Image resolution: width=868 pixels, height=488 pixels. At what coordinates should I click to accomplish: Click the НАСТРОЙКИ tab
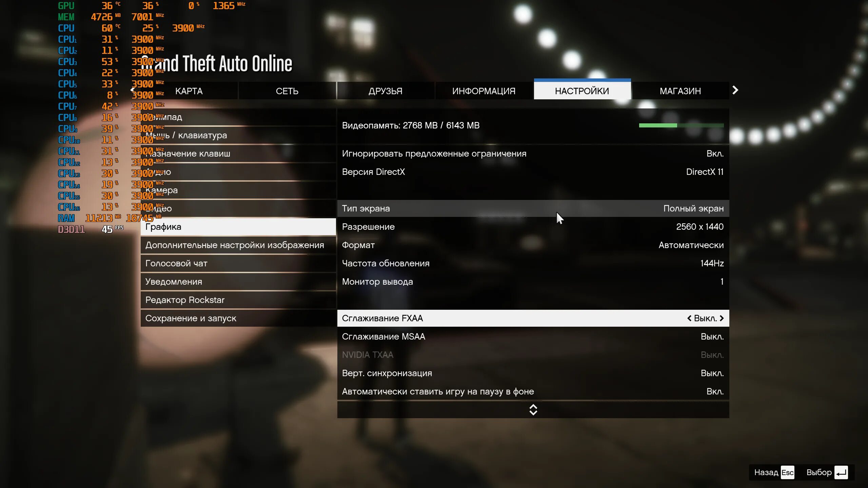pyautogui.click(x=582, y=90)
